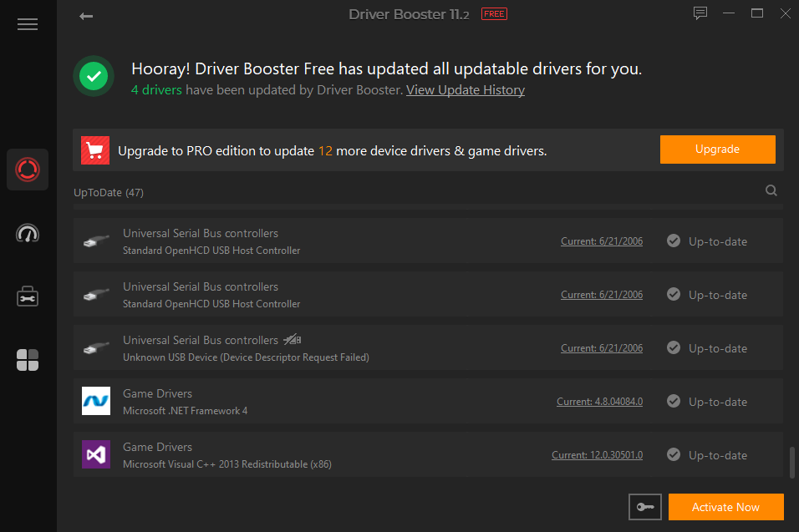Open the Tools toolbox sidebar icon

28,296
